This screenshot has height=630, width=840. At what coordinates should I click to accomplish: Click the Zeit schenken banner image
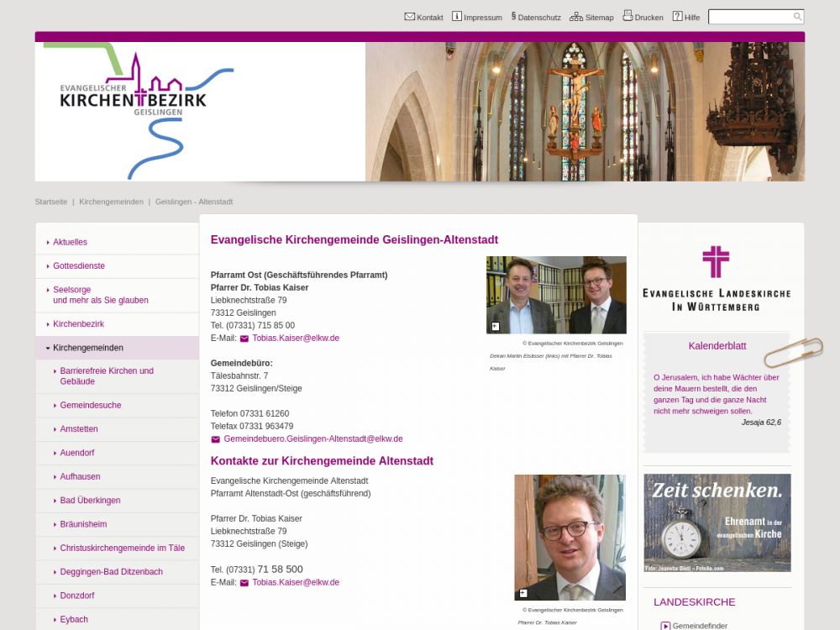(717, 522)
